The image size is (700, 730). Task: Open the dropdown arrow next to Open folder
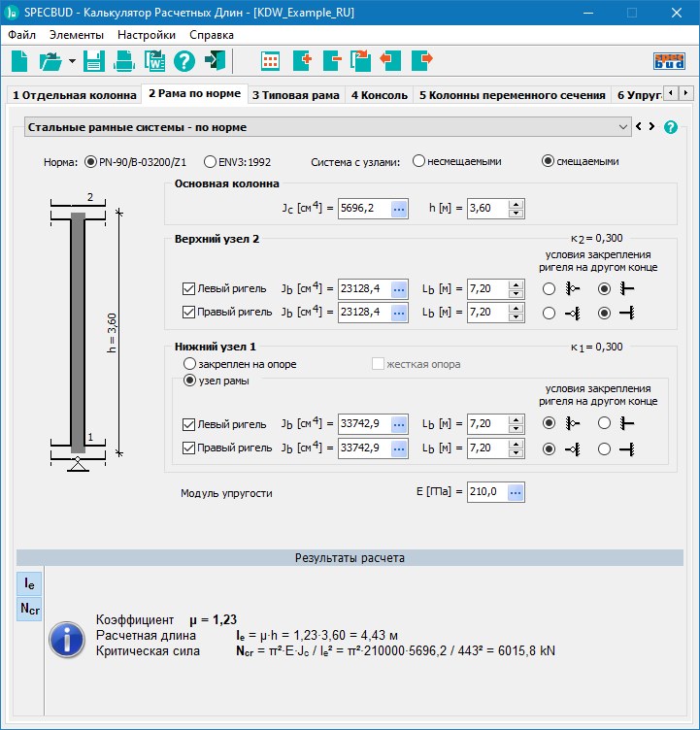click(72, 61)
